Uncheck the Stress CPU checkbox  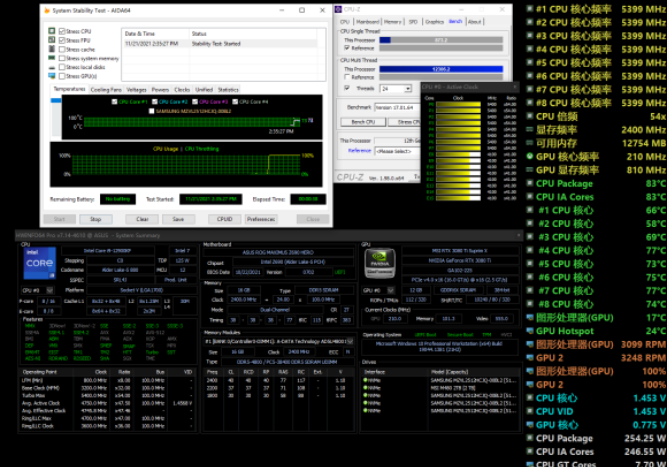(x=62, y=31)
